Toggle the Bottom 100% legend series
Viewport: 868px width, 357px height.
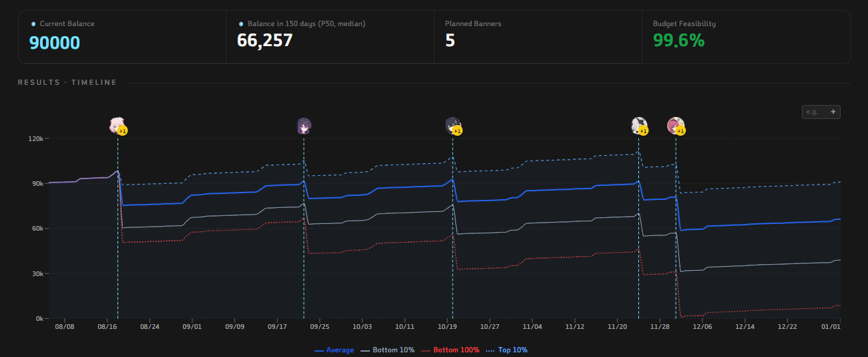450,350
